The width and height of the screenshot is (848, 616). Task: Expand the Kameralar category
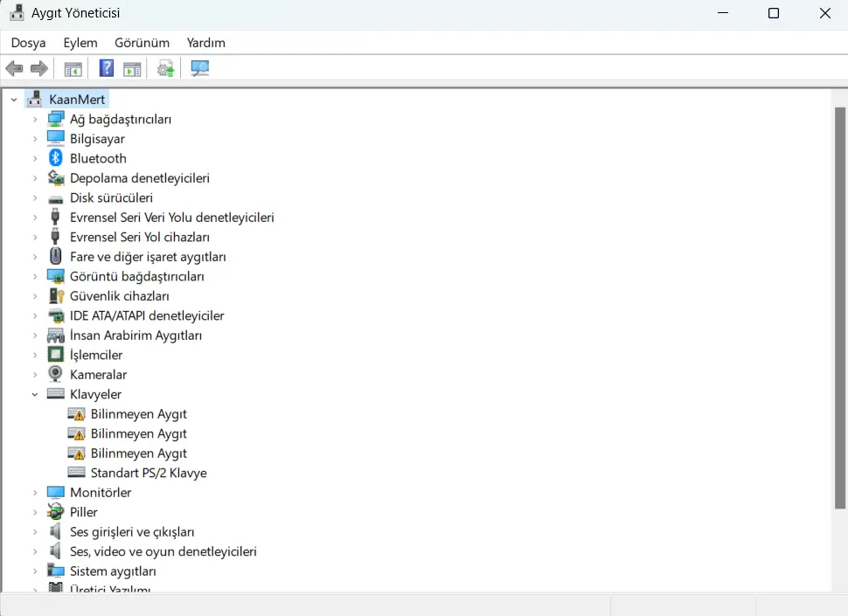[x=35, y=375]
